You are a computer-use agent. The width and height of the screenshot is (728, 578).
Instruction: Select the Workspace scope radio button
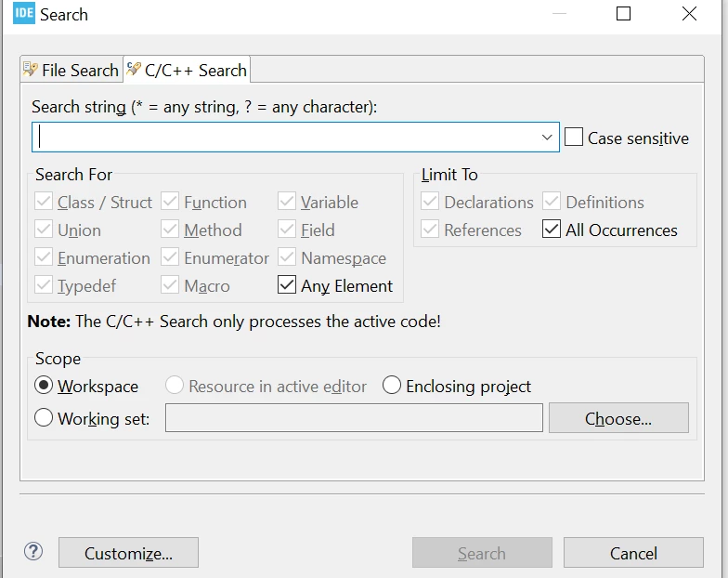click(44, 385)
